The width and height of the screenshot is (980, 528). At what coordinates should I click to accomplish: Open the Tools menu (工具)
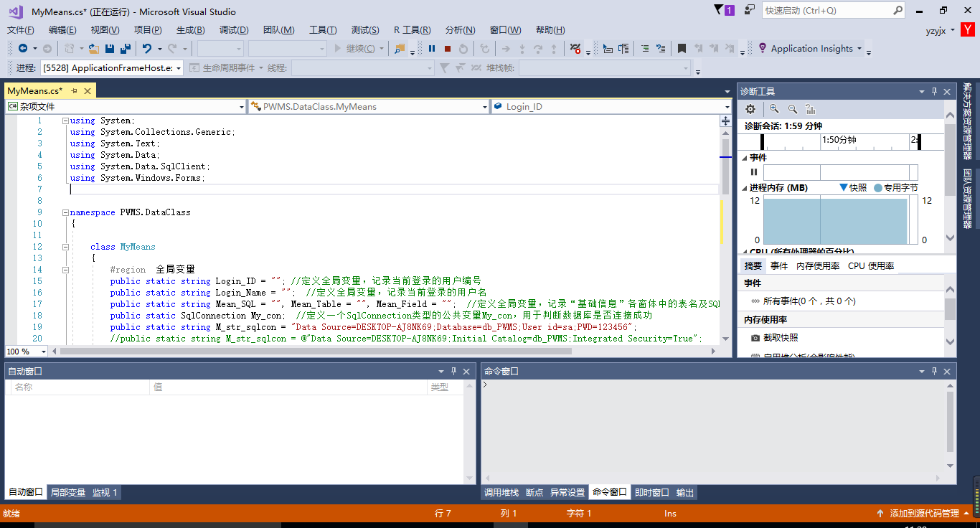[x=323, y=29]
